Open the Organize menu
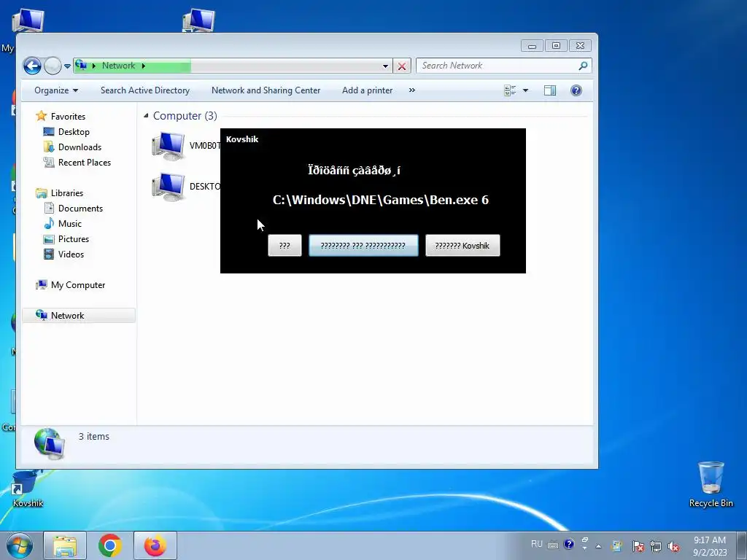The image size is (747, 560). (55, 90)
